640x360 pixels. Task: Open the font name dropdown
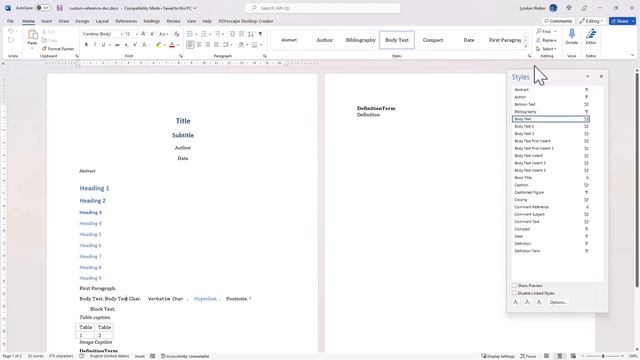(122, 34)
